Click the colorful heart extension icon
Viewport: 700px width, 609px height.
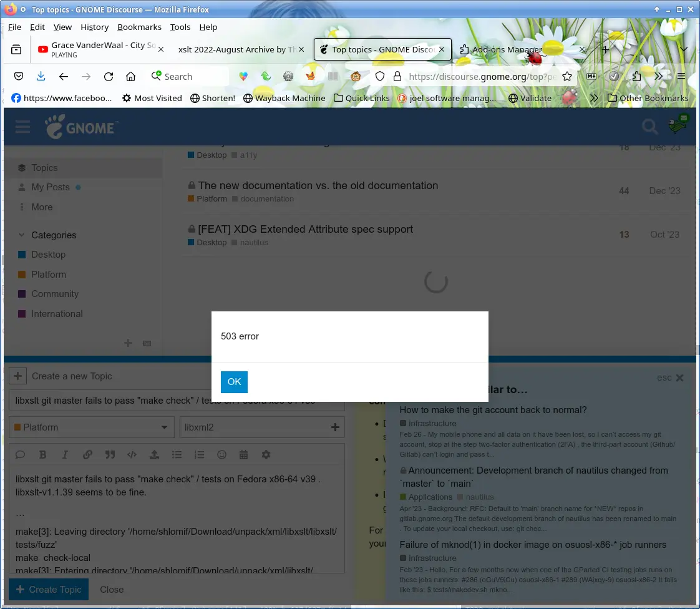click(x=243, y=76)
